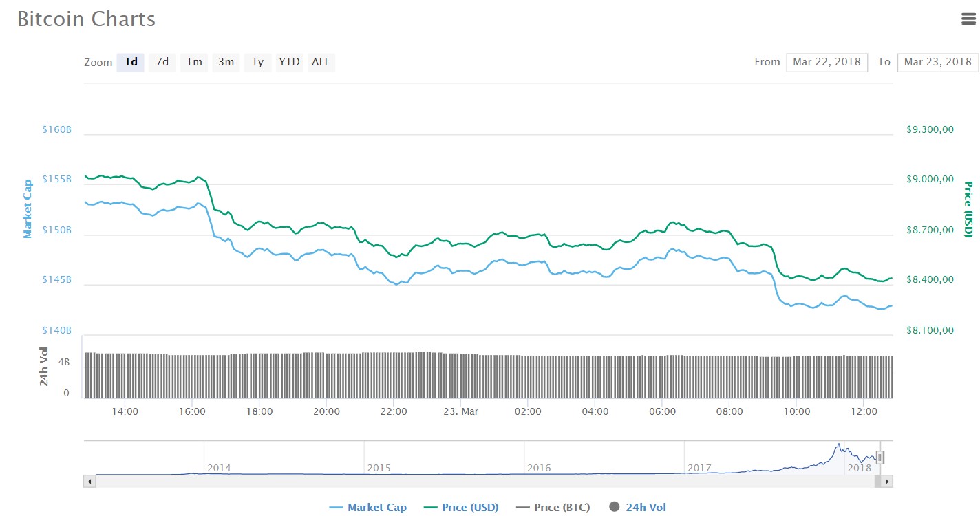Click the 18:00 time axis label
The height and width of the screenshot is (516, 980).
(259, 411)
